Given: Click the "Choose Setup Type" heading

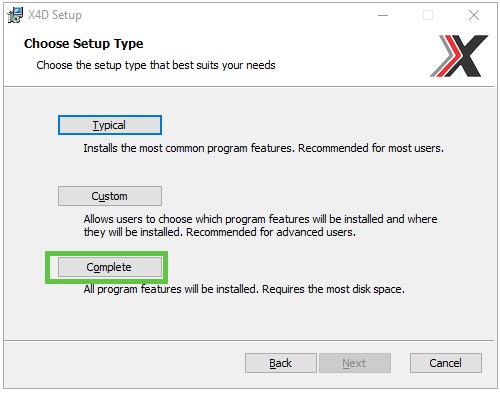Looking at the screenshot, I should [x=84, y=44].
